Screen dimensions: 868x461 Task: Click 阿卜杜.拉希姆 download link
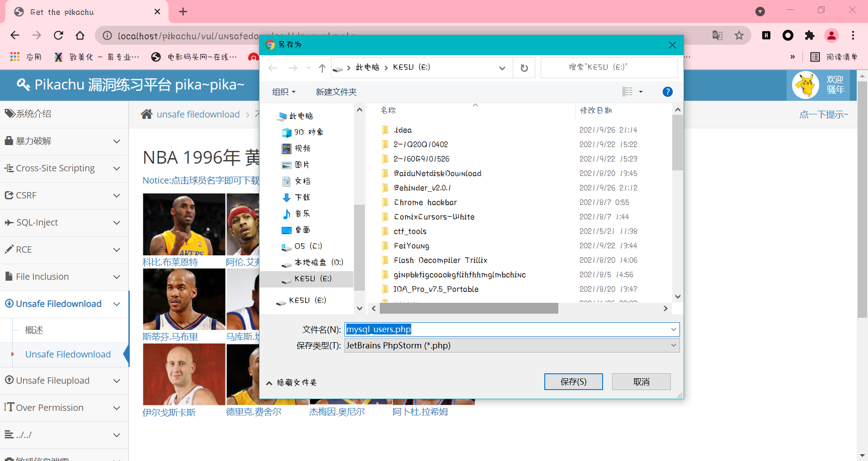[x=420, y=412]
